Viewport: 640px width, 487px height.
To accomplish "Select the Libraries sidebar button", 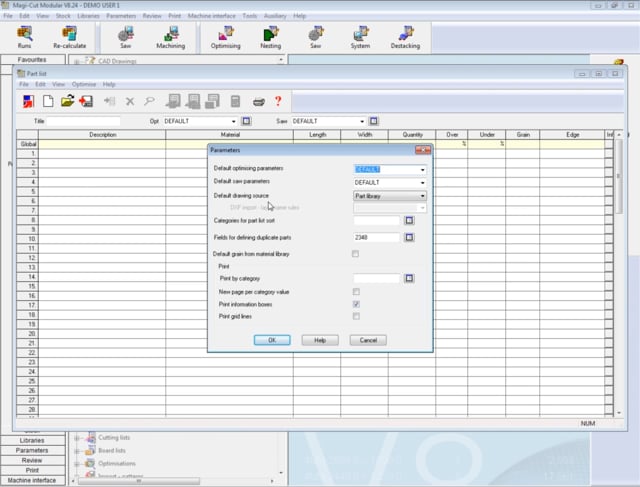I will pos(32,440).
